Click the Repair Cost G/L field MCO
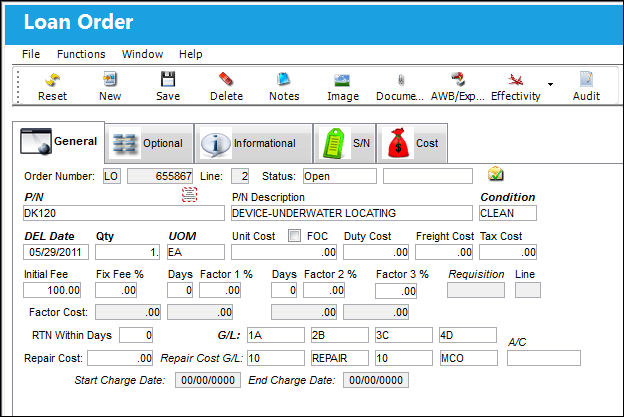The height and width of the screenshot is (417, 624). (x=468, y=358)
